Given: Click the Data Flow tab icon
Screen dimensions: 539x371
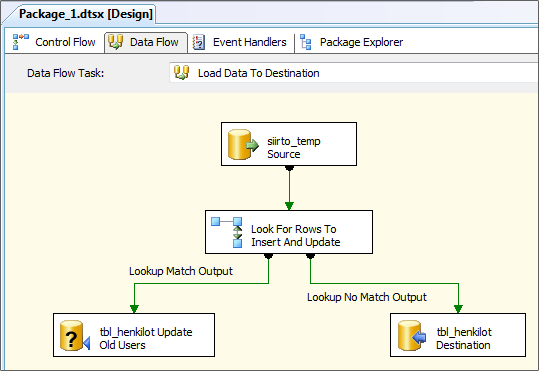Looking at the screenshot, I should tap(115, 42).
